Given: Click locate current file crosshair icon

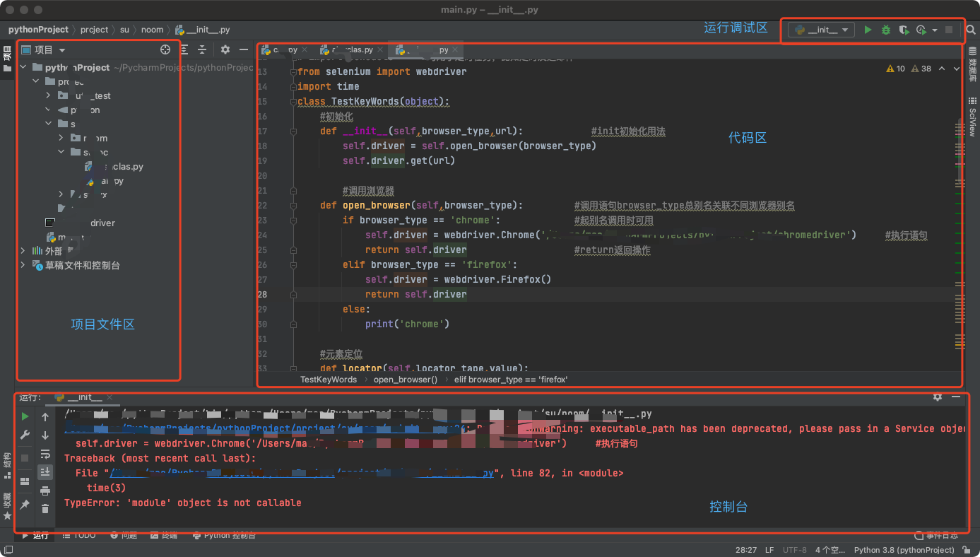Looking at the screenshot, I should [165, 49].
